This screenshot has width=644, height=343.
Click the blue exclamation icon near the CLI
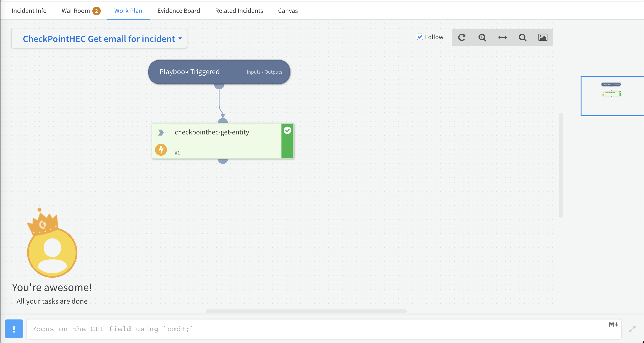point(14,329)
